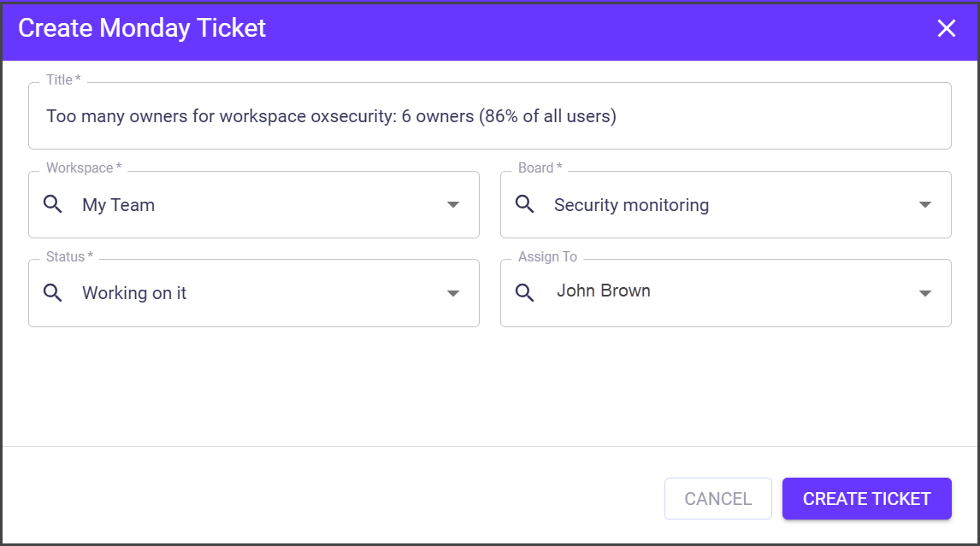Screen dimensions: 980x546
Task: Click the search icon in Board field
Action: 525,204
